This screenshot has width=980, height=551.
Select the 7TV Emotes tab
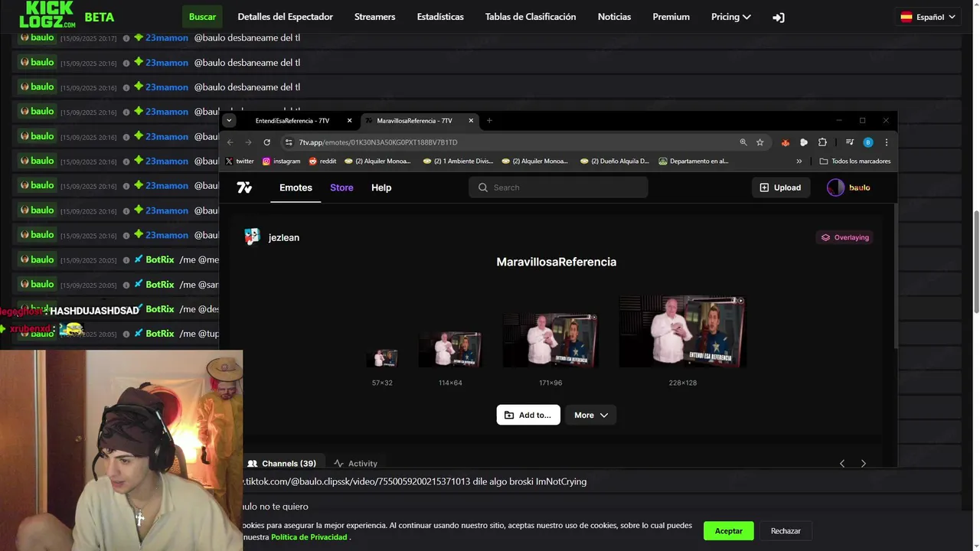tap(296, 187)
